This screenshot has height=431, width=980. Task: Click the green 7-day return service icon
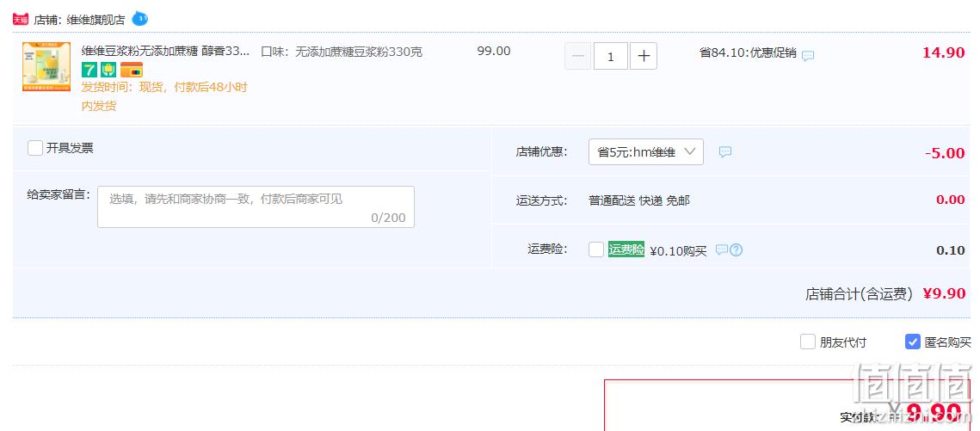point(89,70)
